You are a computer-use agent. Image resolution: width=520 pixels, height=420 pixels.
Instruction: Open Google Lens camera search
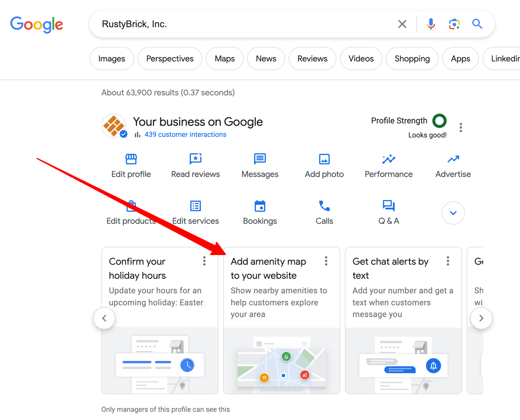(454, 24)
